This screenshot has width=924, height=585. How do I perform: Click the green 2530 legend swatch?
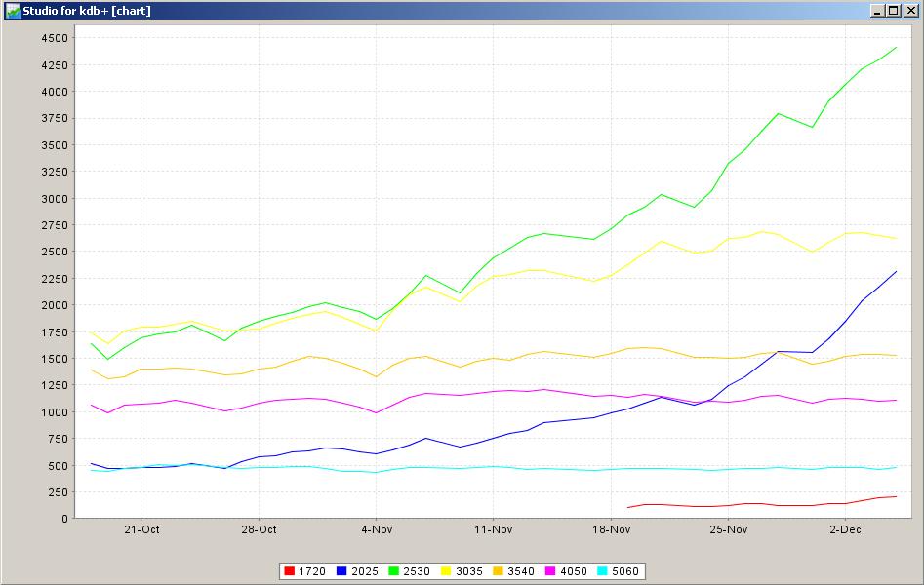[393, 570]
